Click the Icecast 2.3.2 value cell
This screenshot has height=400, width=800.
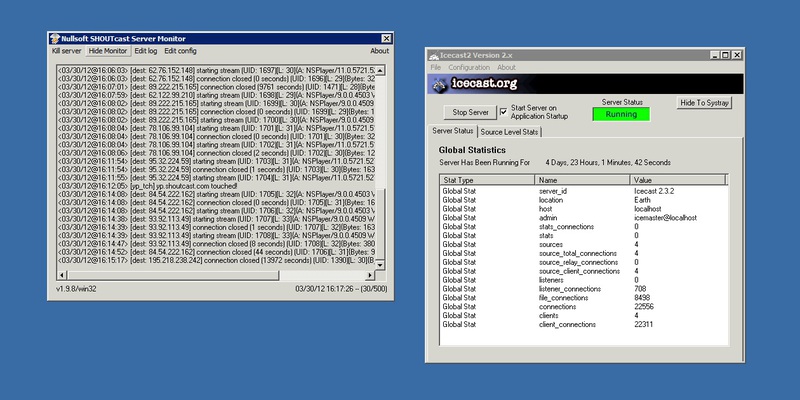654,191
